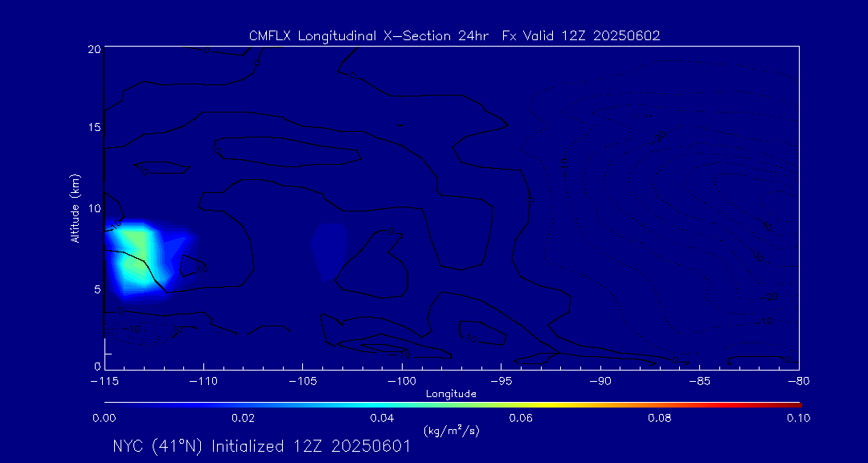
Task: Click the colorbar value 0.04
Action: point(383,418)
